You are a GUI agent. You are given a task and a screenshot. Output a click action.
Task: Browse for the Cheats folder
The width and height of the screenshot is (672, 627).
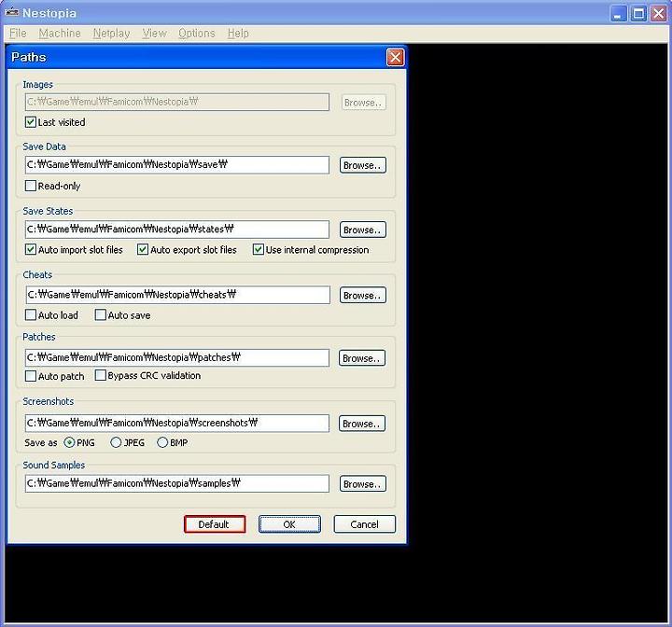point(362,295)
